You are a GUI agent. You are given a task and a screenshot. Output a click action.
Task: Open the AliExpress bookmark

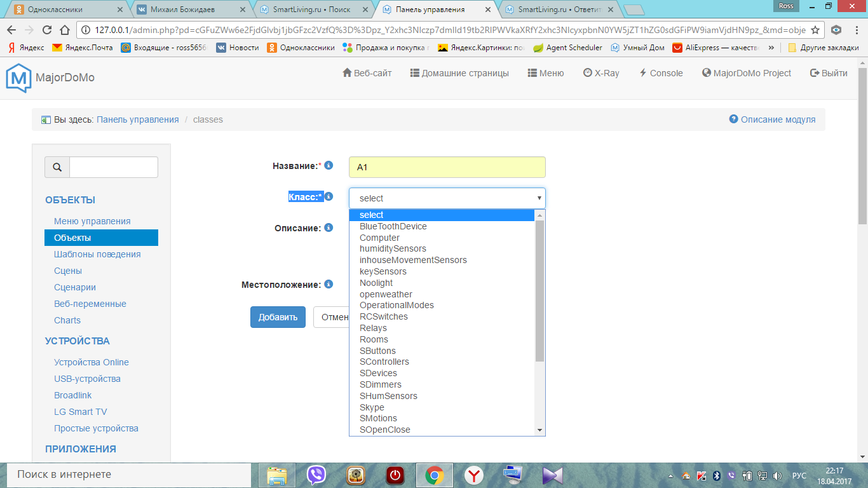[716, 48]
